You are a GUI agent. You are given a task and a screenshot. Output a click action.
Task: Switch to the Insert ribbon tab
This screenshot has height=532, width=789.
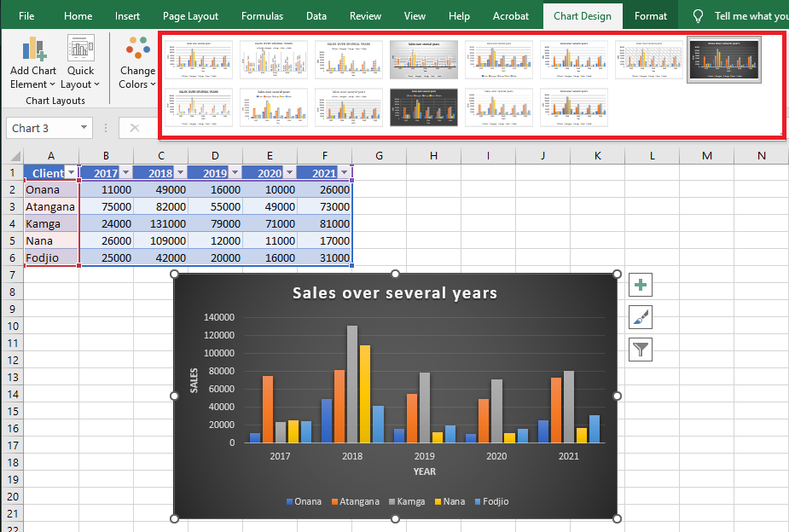coord(127,16)
